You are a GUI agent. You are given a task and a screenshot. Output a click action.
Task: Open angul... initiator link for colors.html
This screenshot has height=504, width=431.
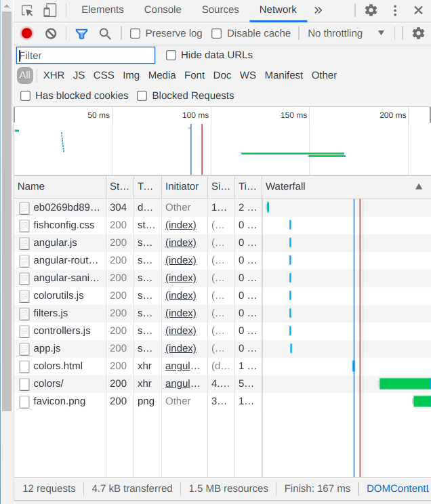click(x=182, y=366)
